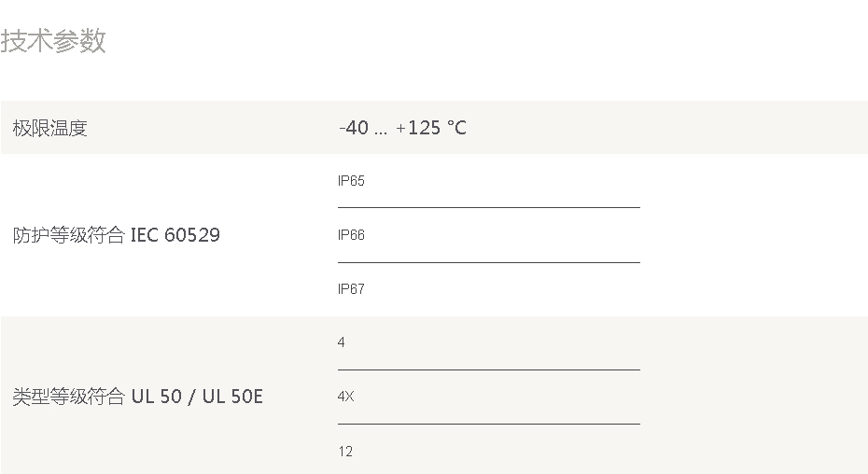868x474 pixels.
Task: Click the divider line below 4X
Action: pos(488,424)
